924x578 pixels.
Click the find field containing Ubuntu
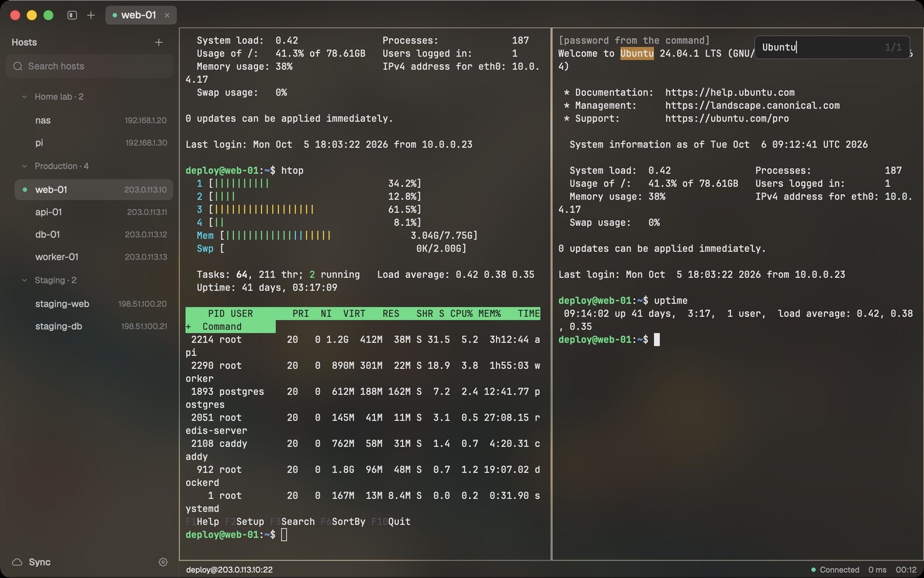point(832,47)
